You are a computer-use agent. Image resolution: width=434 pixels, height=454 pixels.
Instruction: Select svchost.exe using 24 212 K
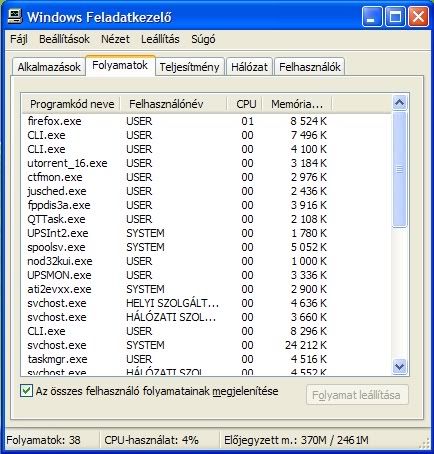(x=207, y=345)
